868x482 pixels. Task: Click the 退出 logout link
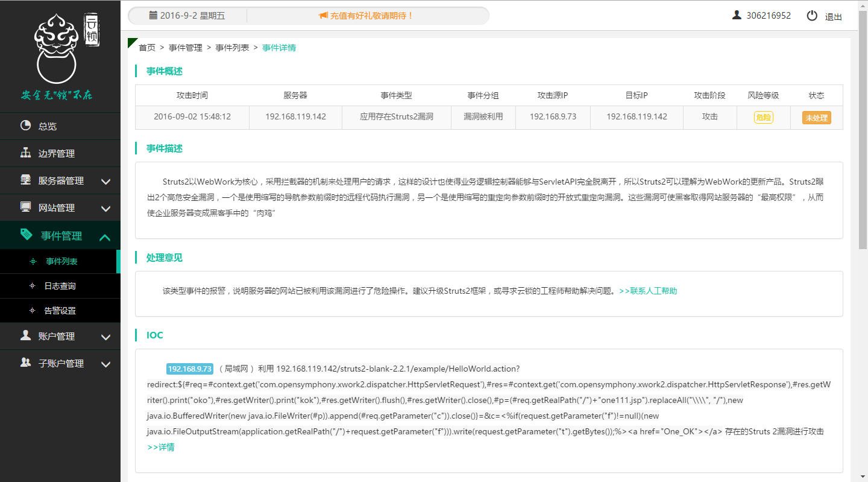[834, 17]
